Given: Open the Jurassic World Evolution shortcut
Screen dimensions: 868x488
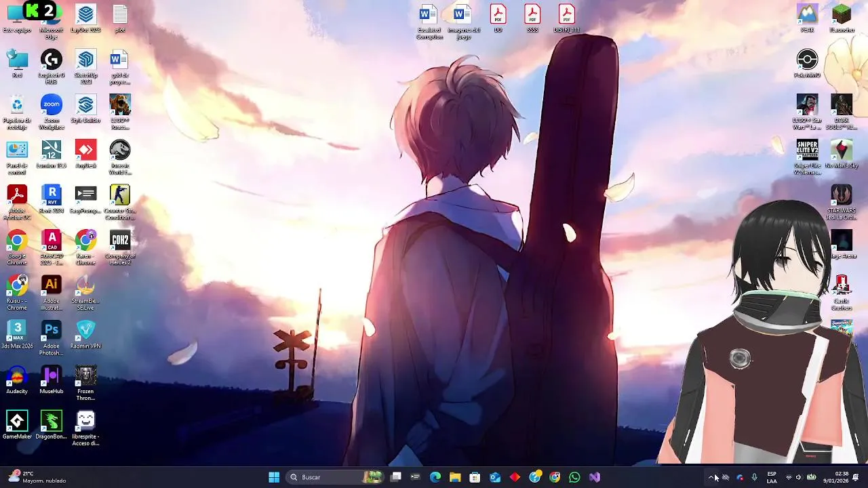Looking at the screenshot, I should 120,157.
